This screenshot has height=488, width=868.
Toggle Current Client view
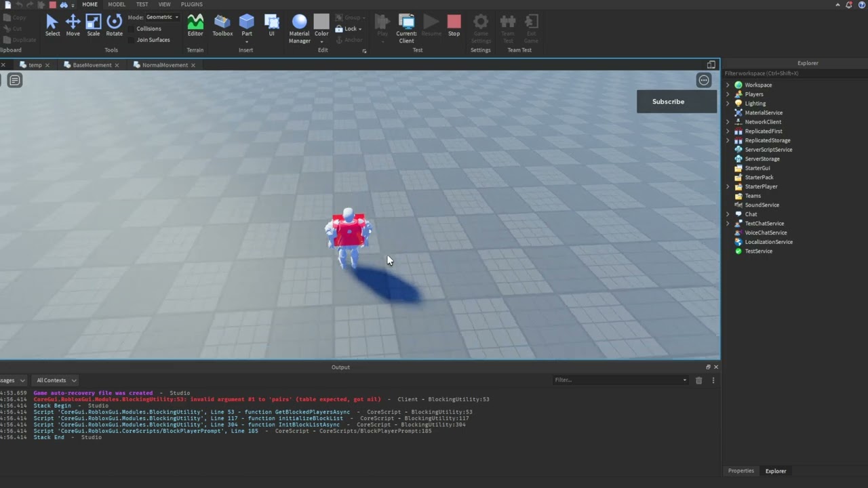click(x=406, y=27)
